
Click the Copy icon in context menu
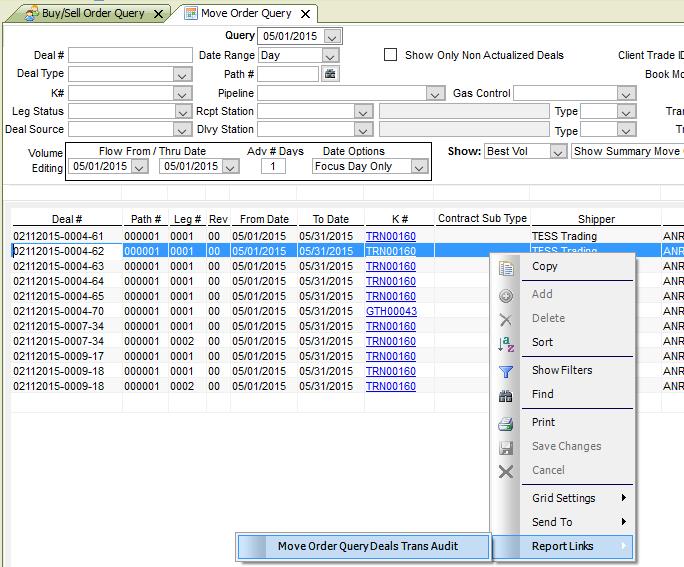506,267
